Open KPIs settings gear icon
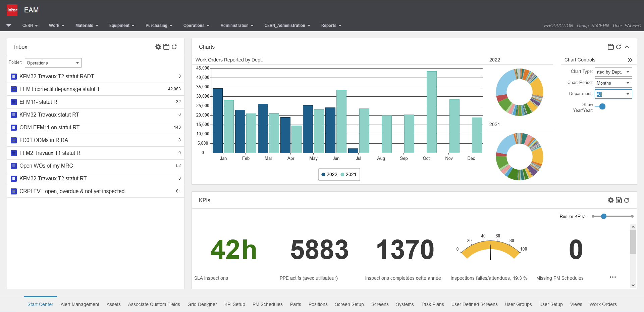 click(x=610, y=200)
